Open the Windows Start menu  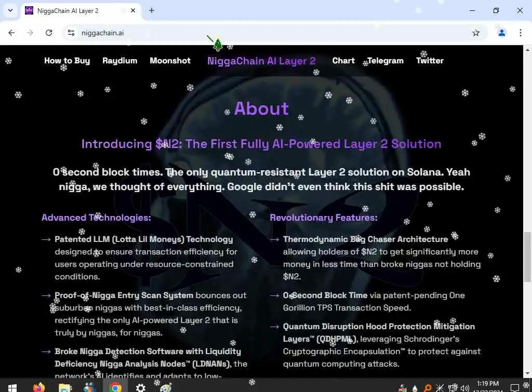pos(12,388)
